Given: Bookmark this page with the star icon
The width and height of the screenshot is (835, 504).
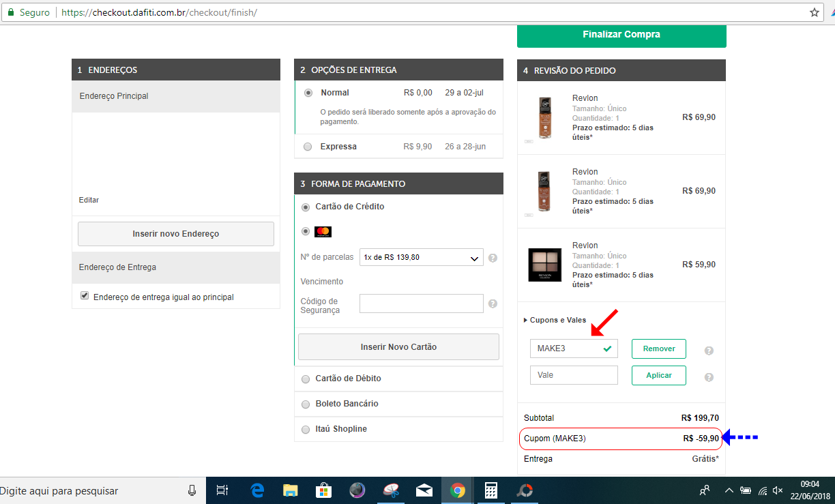Looking at the screenshot, I should (x=815, y=12).
